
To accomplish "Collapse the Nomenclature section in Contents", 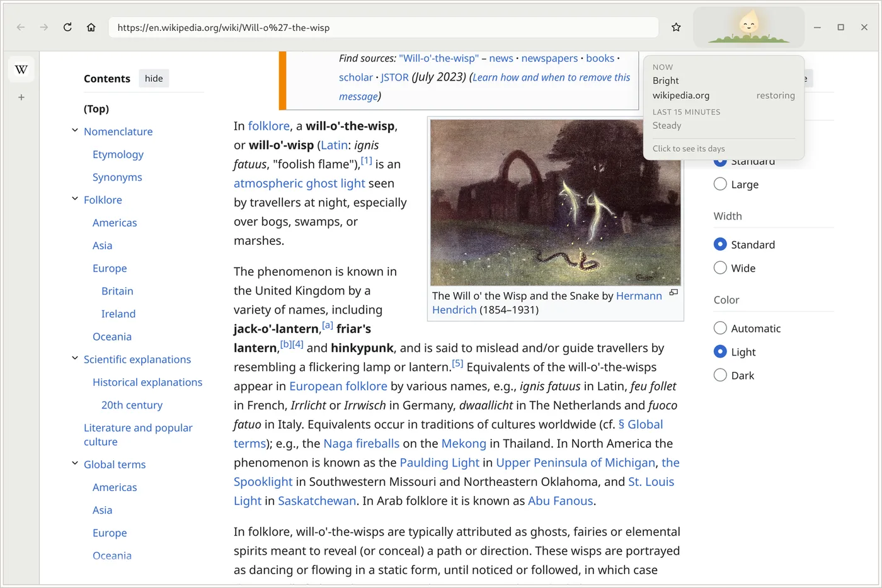I will [x=75, y=131].
